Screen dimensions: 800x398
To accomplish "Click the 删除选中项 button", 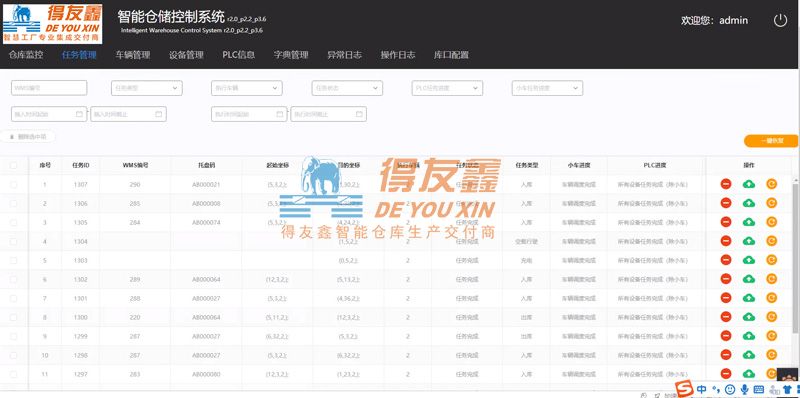I will pos(28,137).
